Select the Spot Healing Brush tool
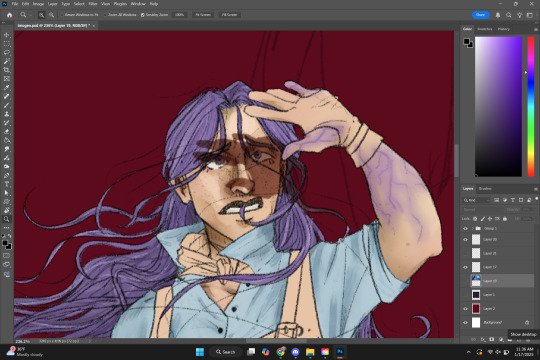The image size is (540, 360). click(x=7, y=96)
